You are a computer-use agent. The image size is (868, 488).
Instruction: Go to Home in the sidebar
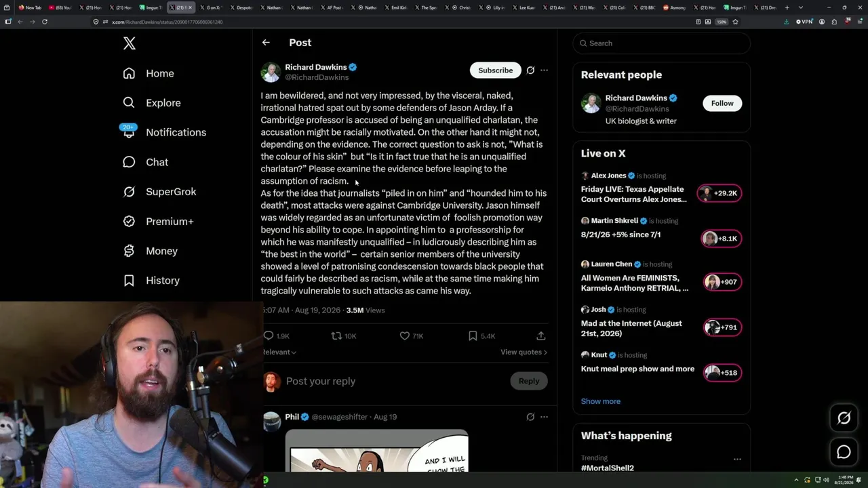(x=149, y=73)
